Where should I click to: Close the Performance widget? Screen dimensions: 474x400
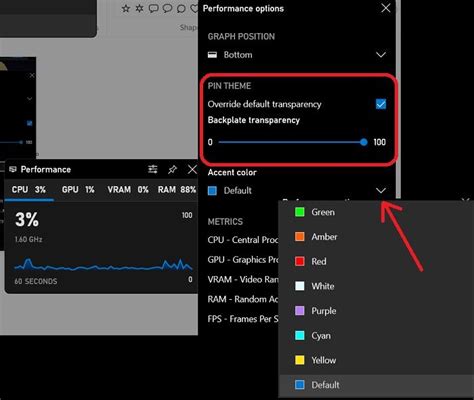click(x=192, y=169)
